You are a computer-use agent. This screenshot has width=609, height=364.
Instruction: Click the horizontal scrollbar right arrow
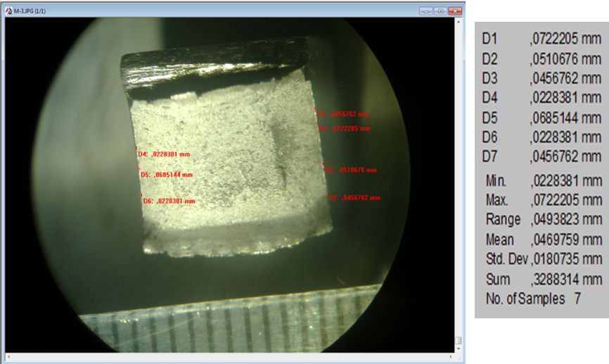pos(450,358)
